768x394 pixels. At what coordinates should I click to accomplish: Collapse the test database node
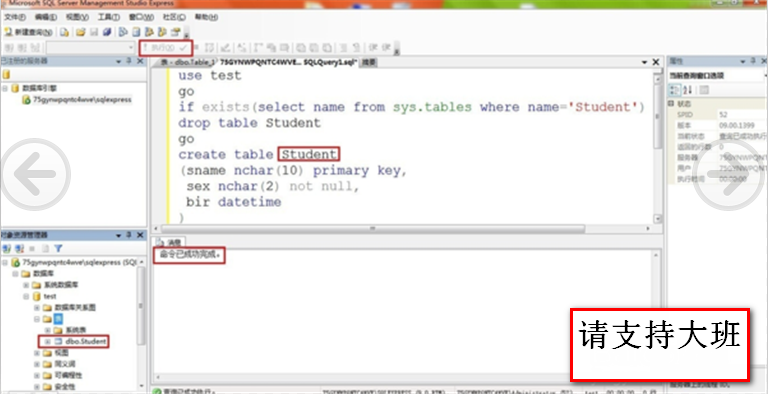point(26,296)
